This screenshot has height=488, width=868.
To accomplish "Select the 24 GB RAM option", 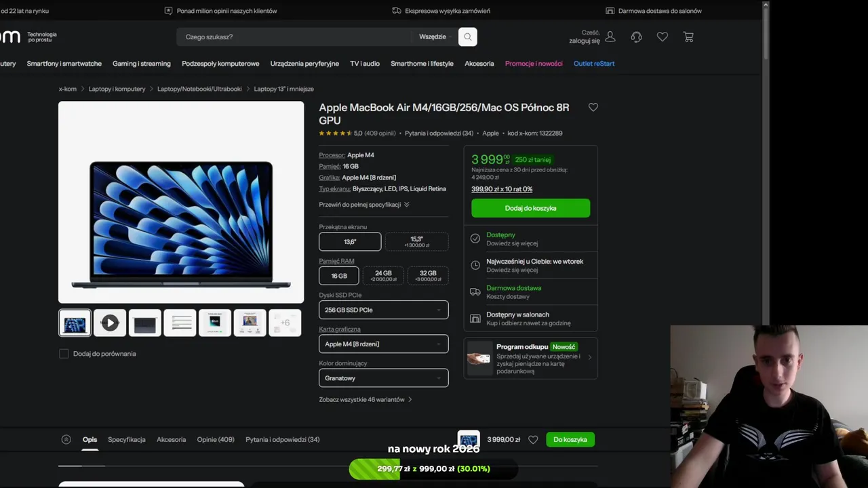I will pos(383,276).
